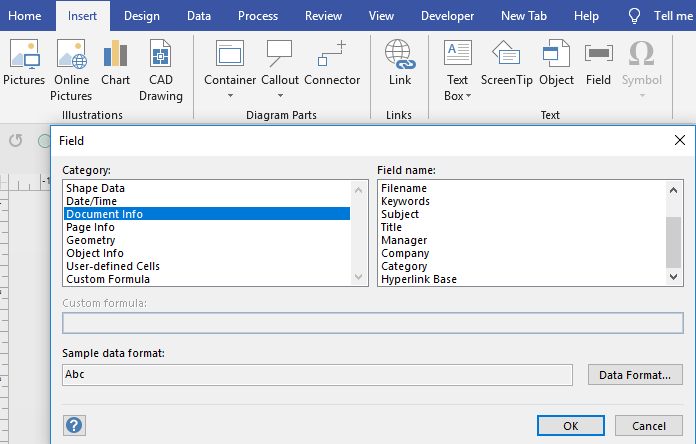Screen dimensions: 696x444
Task: Open the dialog Help question mark icon
Action: (x=74, y=425)
